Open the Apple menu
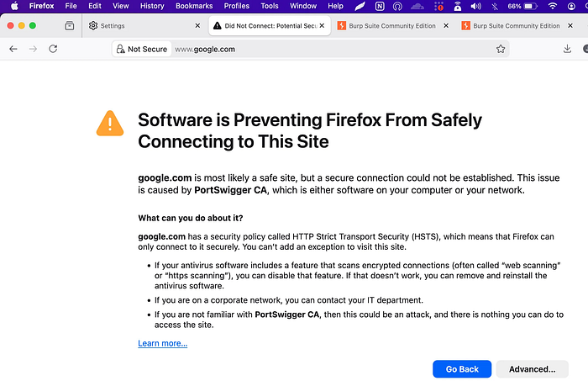 point(14,6)
